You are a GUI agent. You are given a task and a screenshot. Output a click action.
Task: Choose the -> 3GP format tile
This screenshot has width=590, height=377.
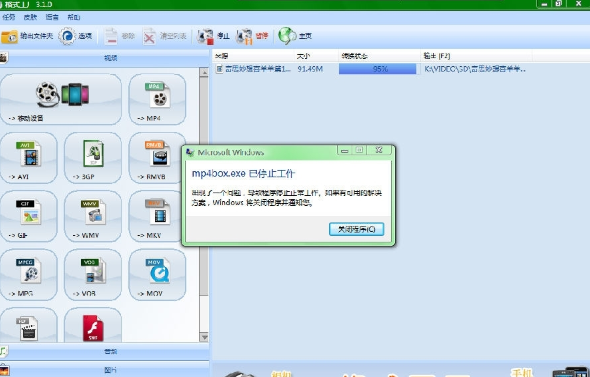(93, 158)
